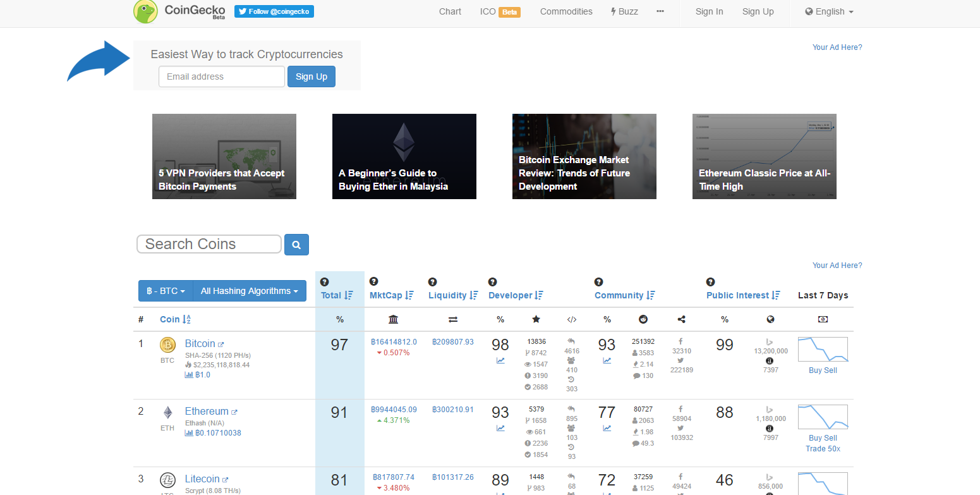Sort table by MktCap
The height and width of the screenshot is (495, 980).
point(392,295)
